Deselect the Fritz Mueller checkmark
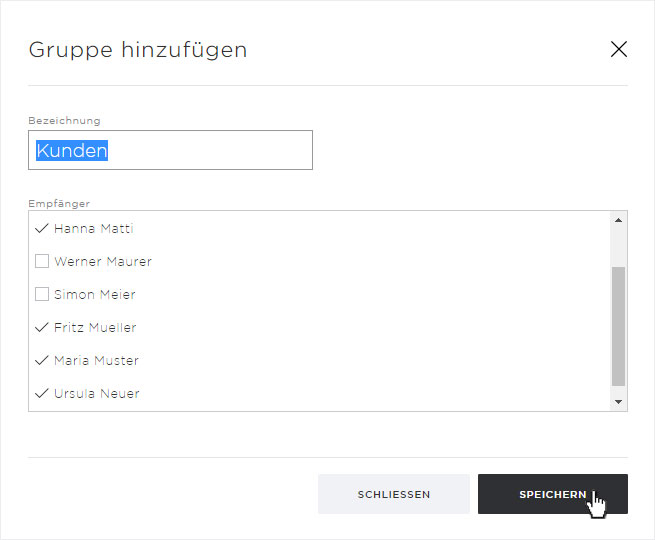 42,328
